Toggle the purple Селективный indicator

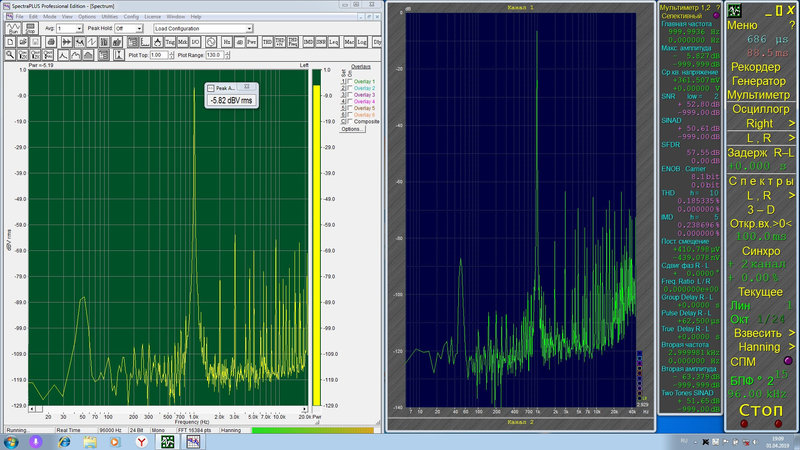(716, 16)
